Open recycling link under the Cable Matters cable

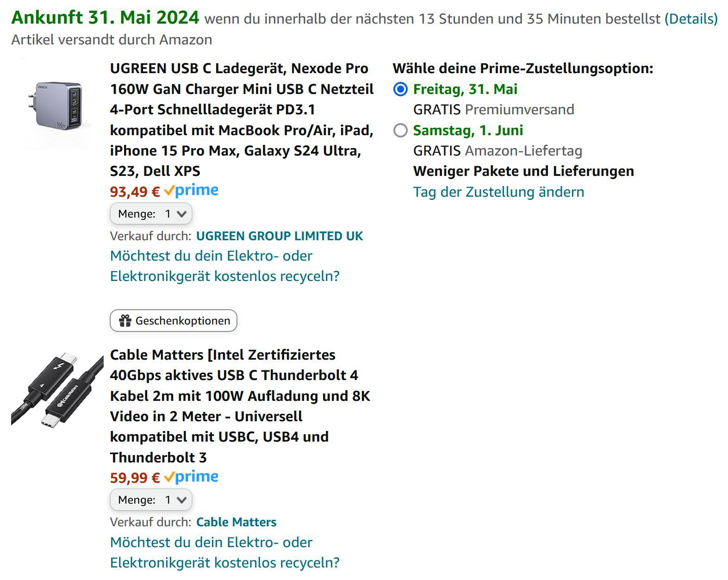click(224, 552)
